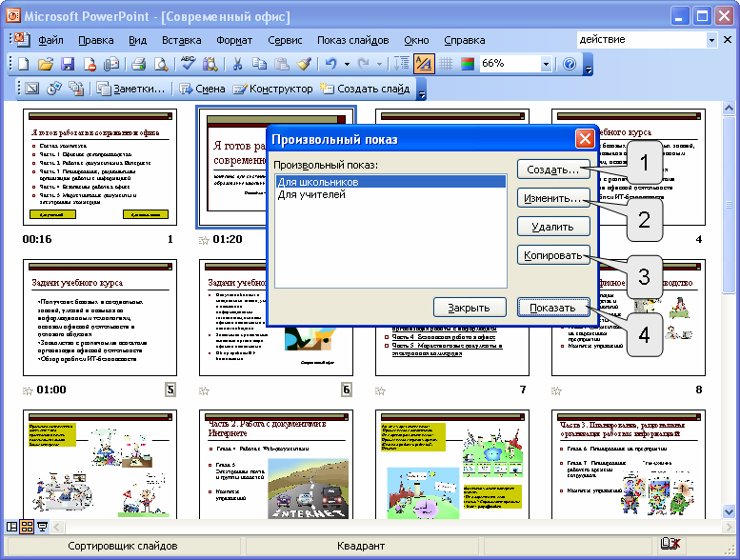Click the Expand All icon in toolbar

(402, 64)
